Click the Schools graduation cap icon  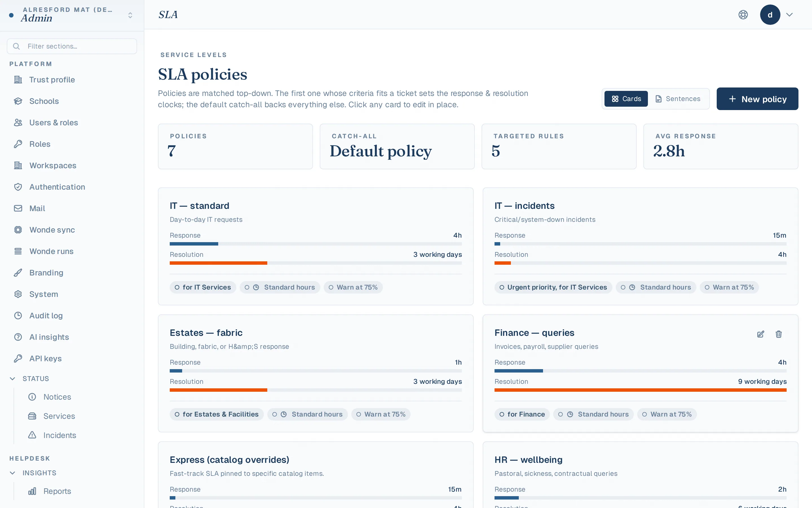(x=18, y=101)
